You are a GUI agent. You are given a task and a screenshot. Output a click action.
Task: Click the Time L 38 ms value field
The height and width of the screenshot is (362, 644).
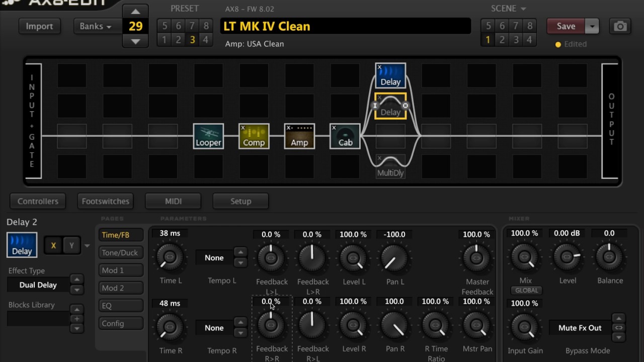pyautogui.click(x=170, y=233)
